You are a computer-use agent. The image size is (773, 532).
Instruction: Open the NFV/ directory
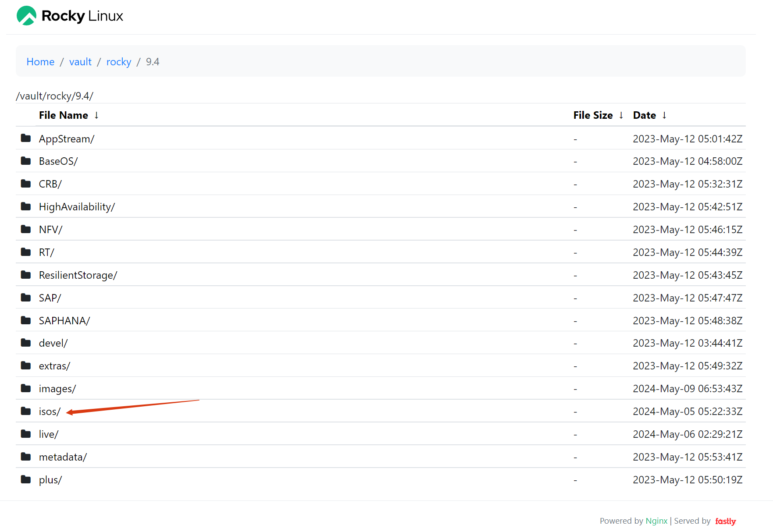(x=51, y=230)
